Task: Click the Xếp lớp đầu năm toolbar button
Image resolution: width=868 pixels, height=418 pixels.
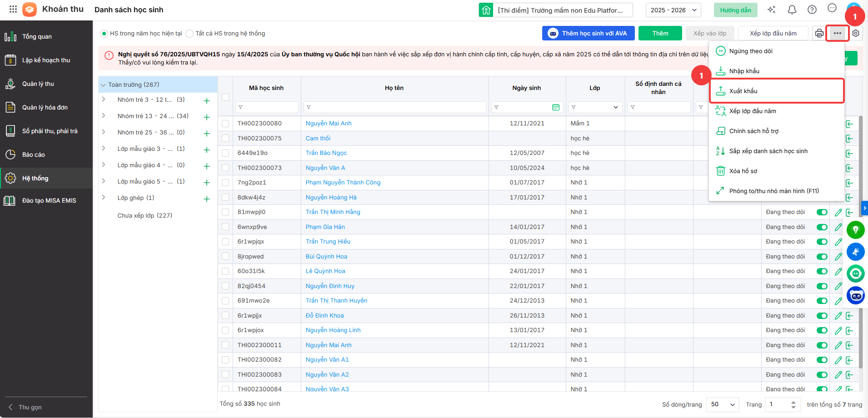Action: [x=773, y=33]
